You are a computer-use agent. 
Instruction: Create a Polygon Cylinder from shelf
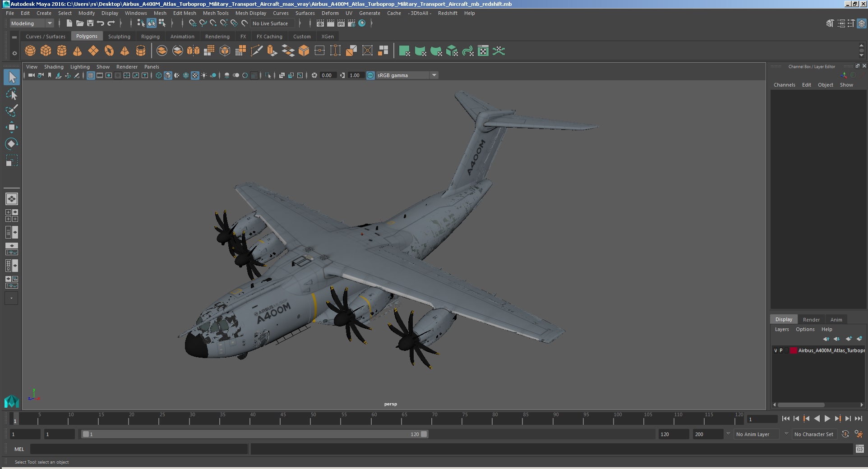62,51
